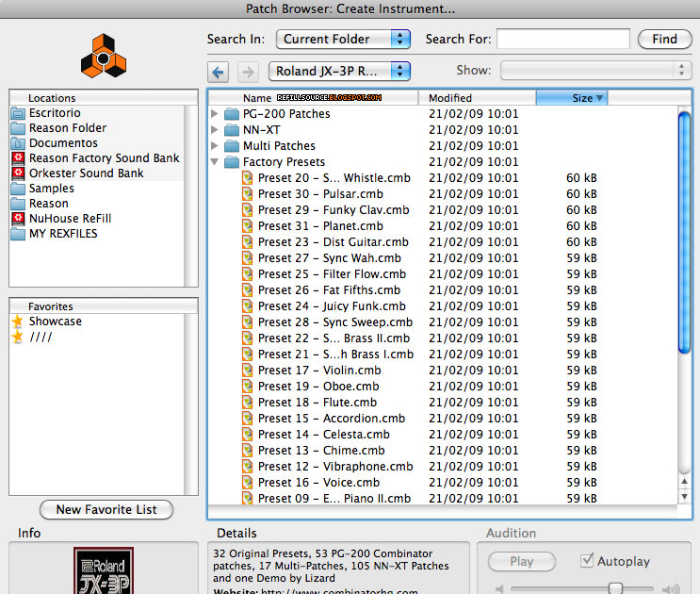Click the scrollbar up arrow

pos(684,482)
